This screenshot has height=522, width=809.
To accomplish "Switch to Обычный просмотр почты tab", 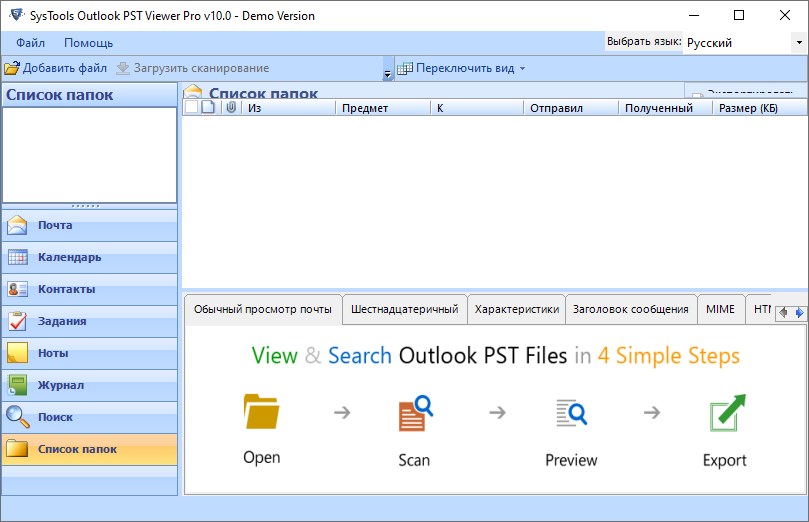I will pyautogui.click(x=263, y=309).
